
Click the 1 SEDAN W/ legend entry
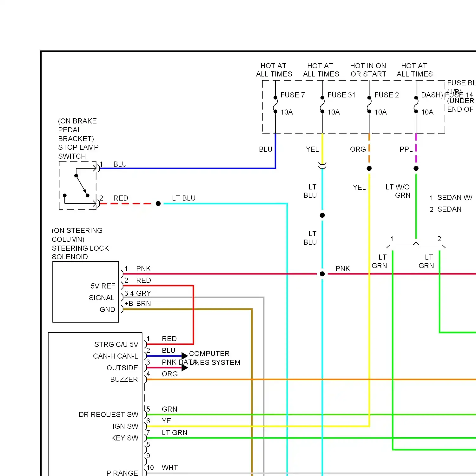pos(451,197)
